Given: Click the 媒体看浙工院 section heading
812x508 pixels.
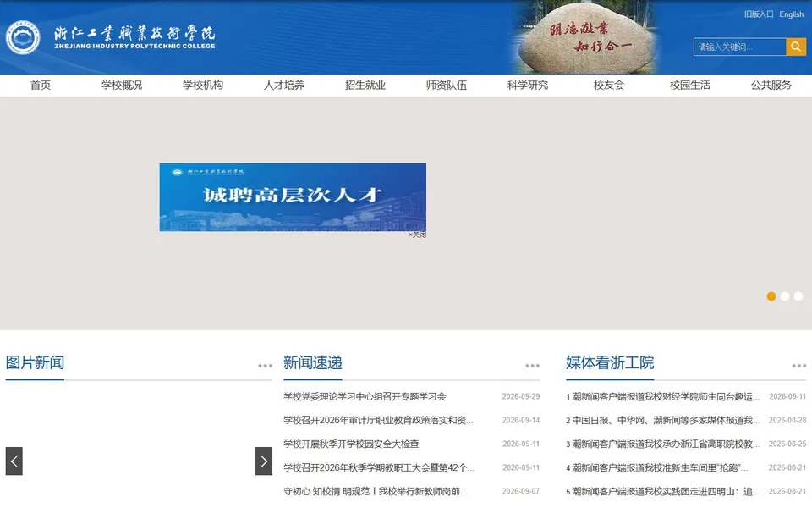Looking at the screenshot, I should (x=610, y=362).
